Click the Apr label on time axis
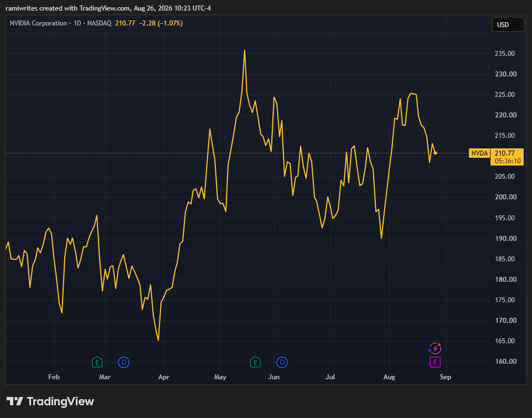The image size is (532, 418). point(164,377)
